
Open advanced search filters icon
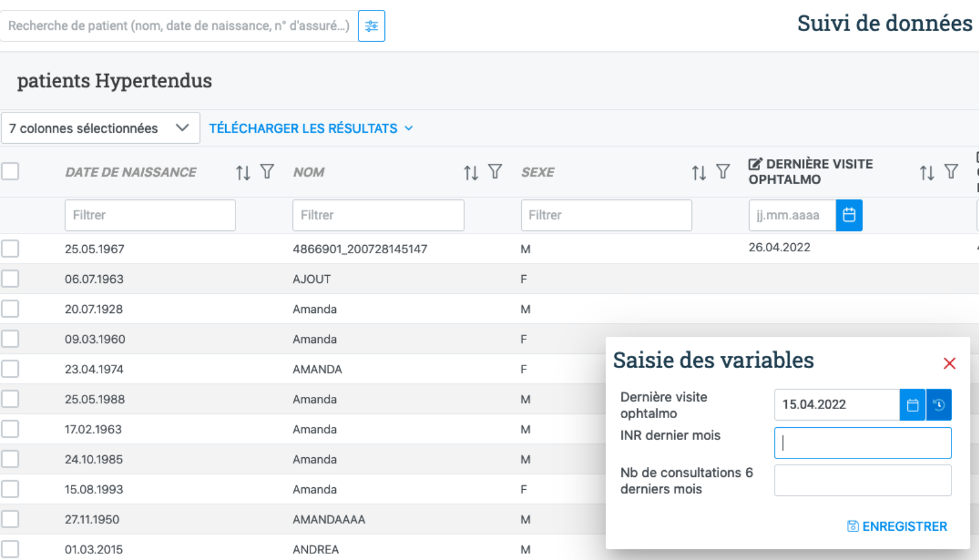pyautogui.click(x=371, y=26)
